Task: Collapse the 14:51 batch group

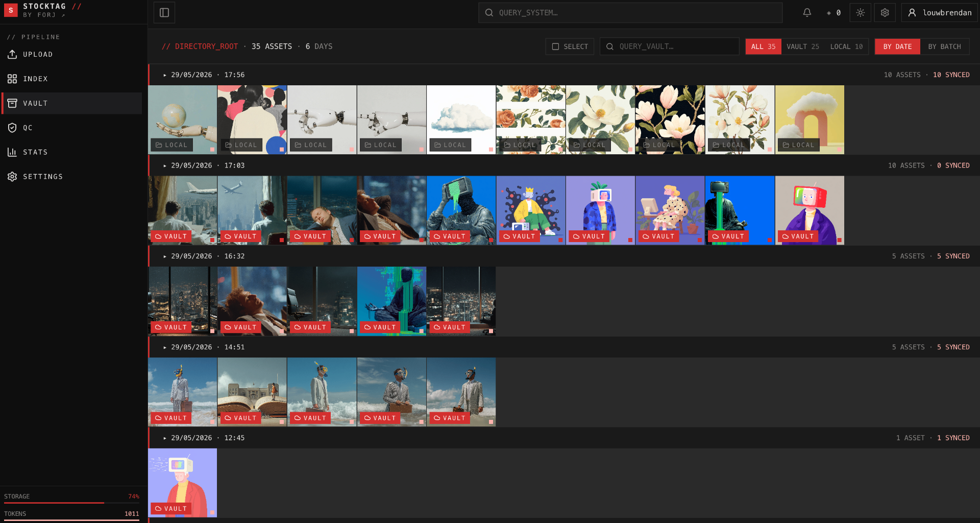Action: click(x=164, y=347)
